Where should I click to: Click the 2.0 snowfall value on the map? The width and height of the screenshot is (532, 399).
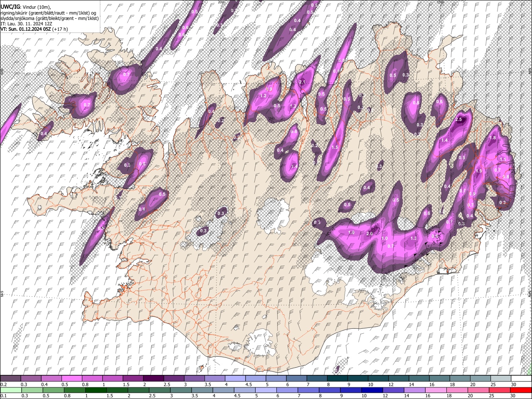point(369,234)
